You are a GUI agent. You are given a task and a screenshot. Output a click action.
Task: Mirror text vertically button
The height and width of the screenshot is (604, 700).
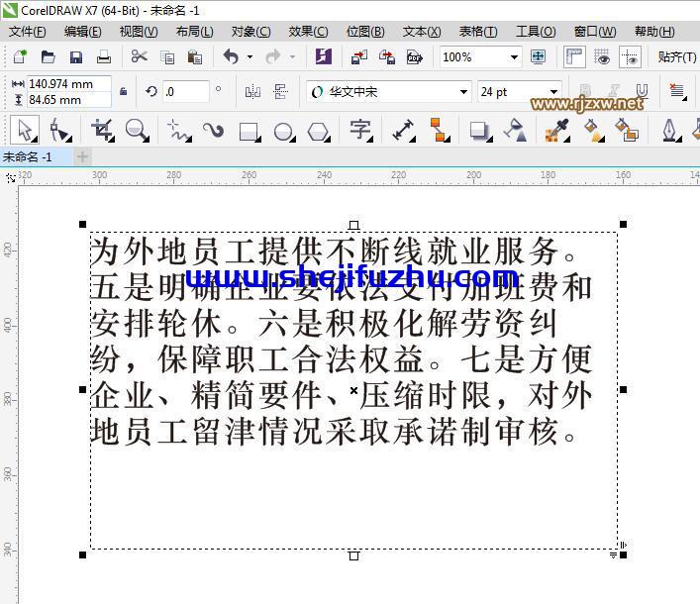(281, 92)
